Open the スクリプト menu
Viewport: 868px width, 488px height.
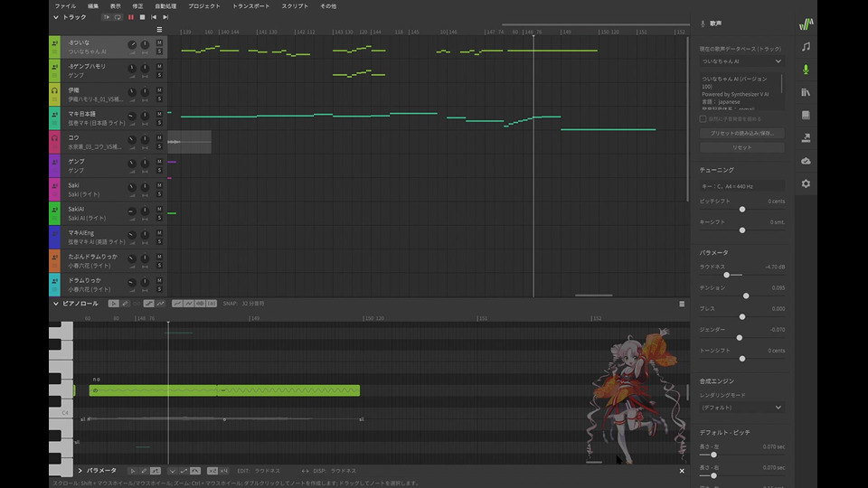click(x=295, y=6)
